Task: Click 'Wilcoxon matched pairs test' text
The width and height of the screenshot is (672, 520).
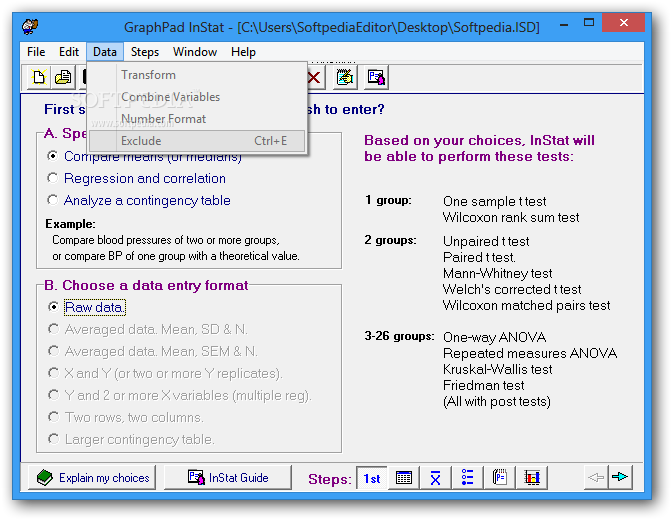Action: (x=526, y=305)
